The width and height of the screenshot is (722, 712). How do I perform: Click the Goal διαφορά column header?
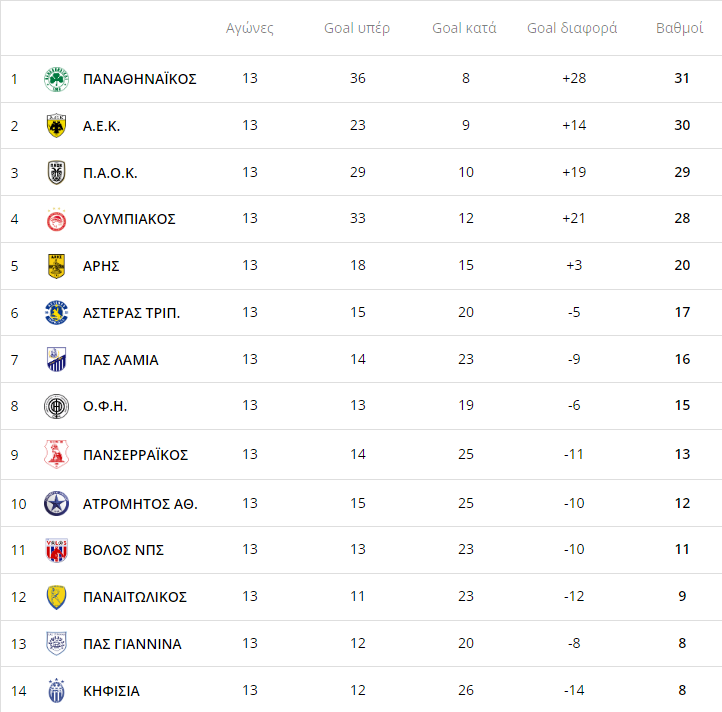(572, 28)
